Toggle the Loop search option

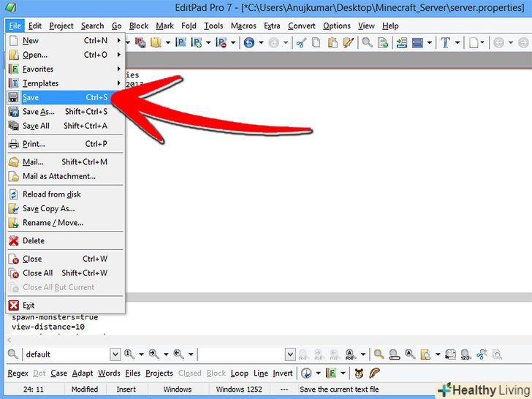point(240,373)
